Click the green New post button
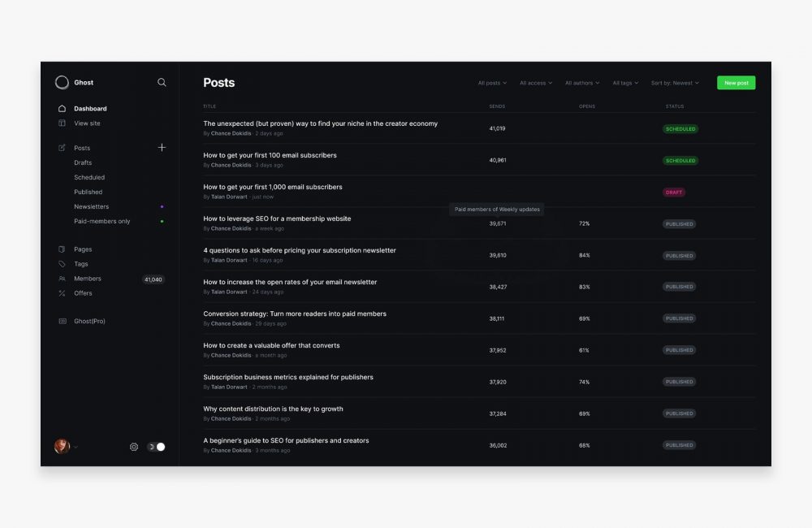Viewport: 812px width, 528px height. point(736,83)
